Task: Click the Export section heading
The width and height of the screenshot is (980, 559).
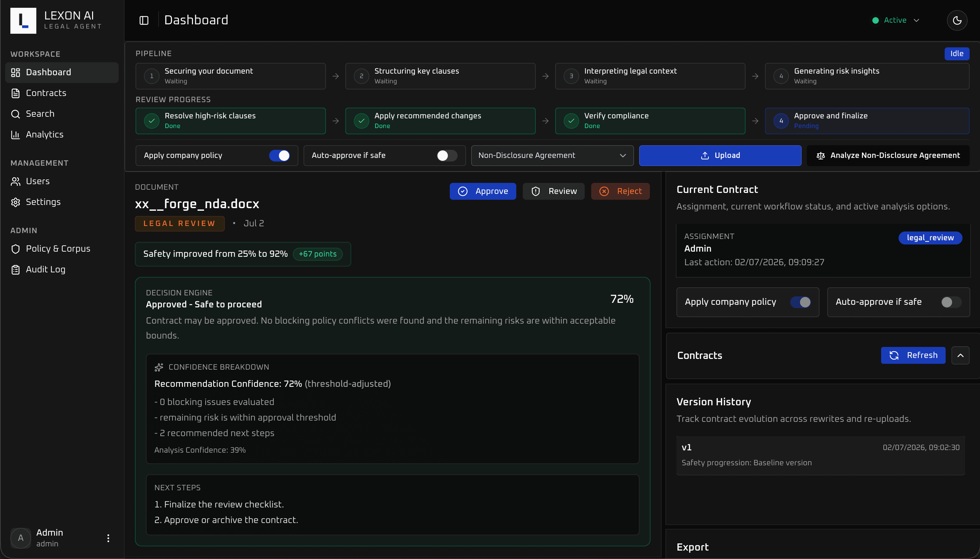Action: 692,547
